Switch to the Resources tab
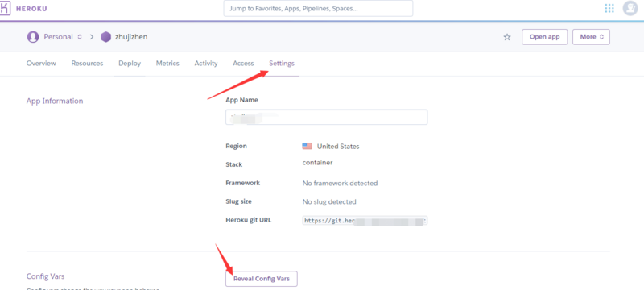The height and width of the screenshot is (290, 644). 87,64
